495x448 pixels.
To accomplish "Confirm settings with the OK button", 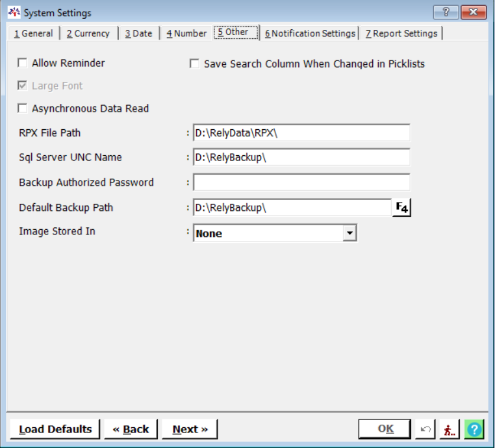I will click(x=385, y=429).
